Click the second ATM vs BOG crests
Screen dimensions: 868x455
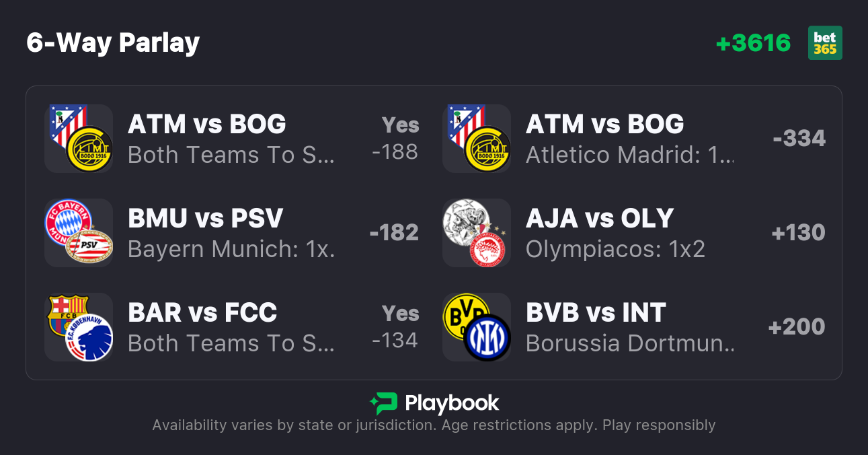tap(477, 139)
